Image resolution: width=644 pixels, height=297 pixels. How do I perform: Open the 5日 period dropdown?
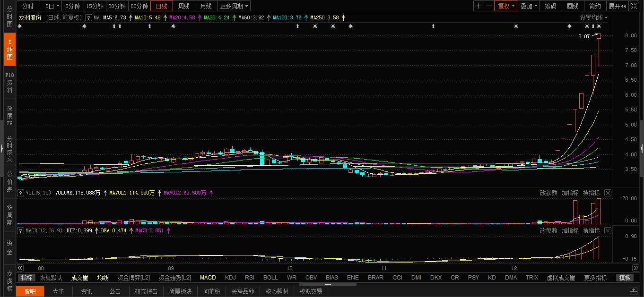52,6
